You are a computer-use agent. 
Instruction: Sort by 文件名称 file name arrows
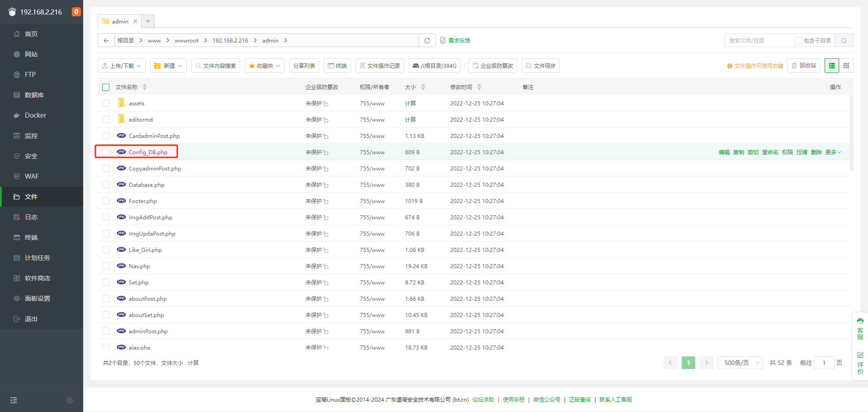pos(145,87)
